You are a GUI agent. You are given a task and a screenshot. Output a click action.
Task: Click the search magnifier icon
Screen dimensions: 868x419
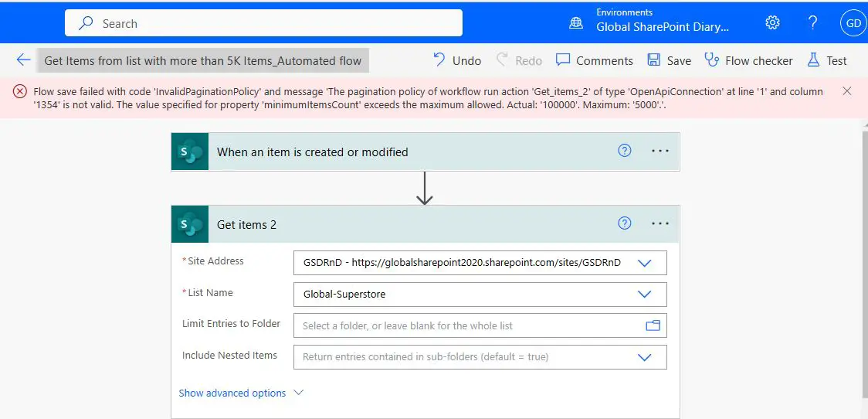click(85, 23)
